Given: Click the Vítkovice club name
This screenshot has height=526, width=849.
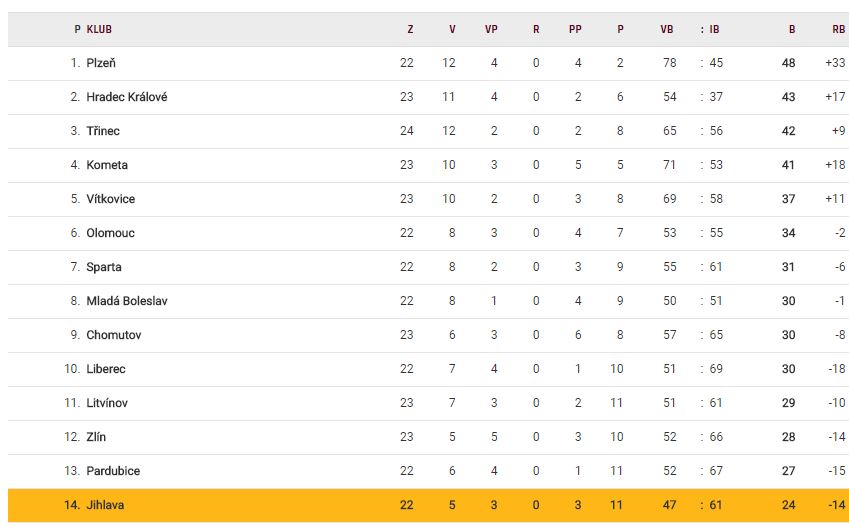Looking at the screenshot, I should (x=110, y=199).
